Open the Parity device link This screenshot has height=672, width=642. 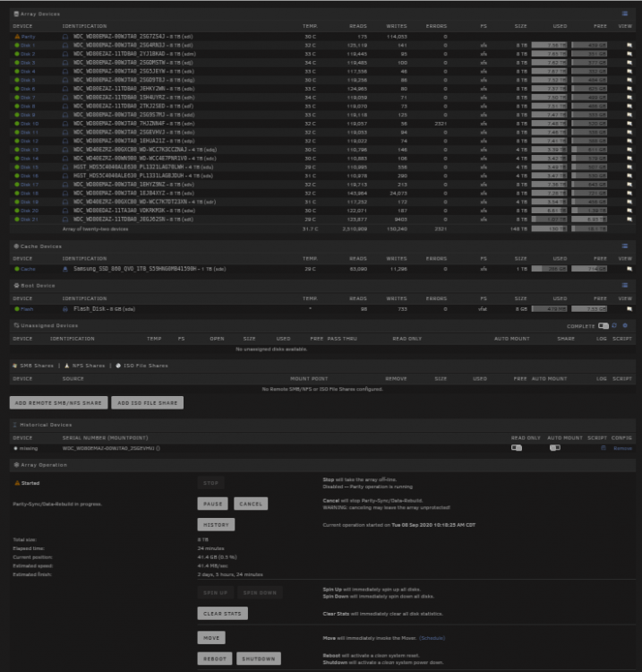click(x=29, y=37)
